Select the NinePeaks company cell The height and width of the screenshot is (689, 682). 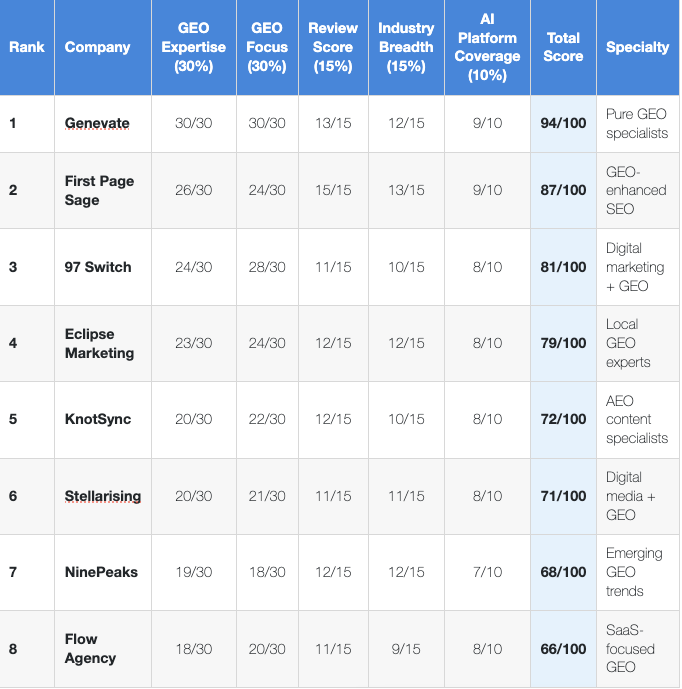pos(101,572)
